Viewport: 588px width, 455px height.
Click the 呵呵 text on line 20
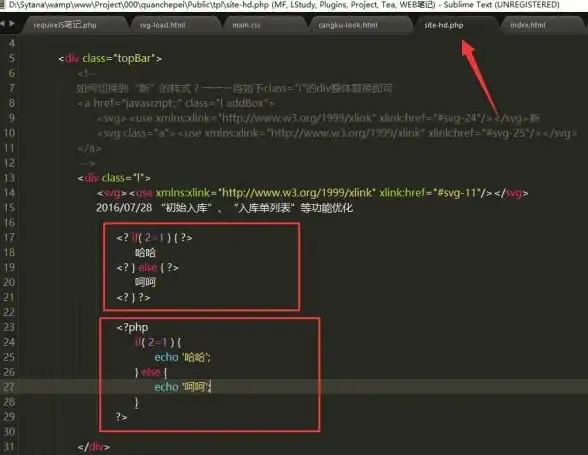[145, 282]
